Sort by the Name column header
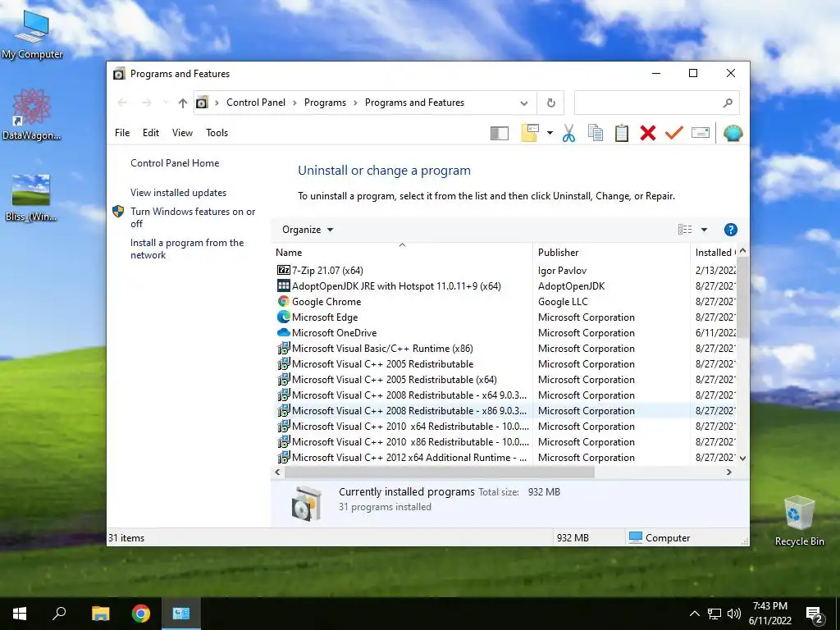This screenshot has height=630, width=840. (x=402, y=253)
